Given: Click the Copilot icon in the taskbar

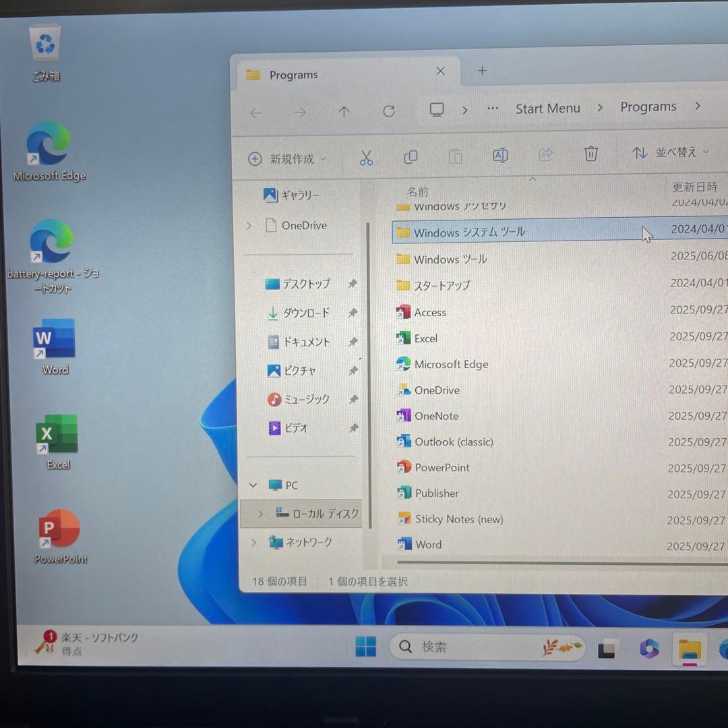Looking at the screenshot, I should pos(648,649).
